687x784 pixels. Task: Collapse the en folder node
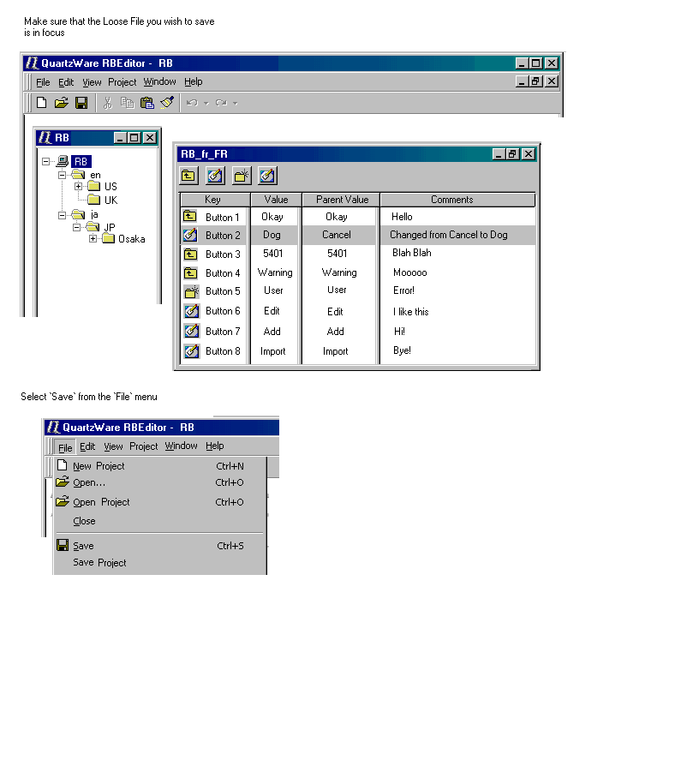point(62,175)
